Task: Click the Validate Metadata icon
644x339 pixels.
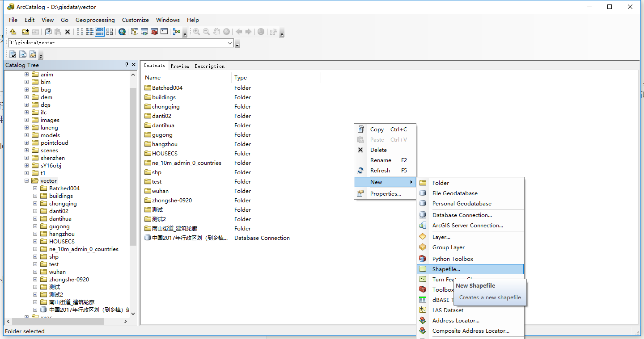Action: point(13,54)
